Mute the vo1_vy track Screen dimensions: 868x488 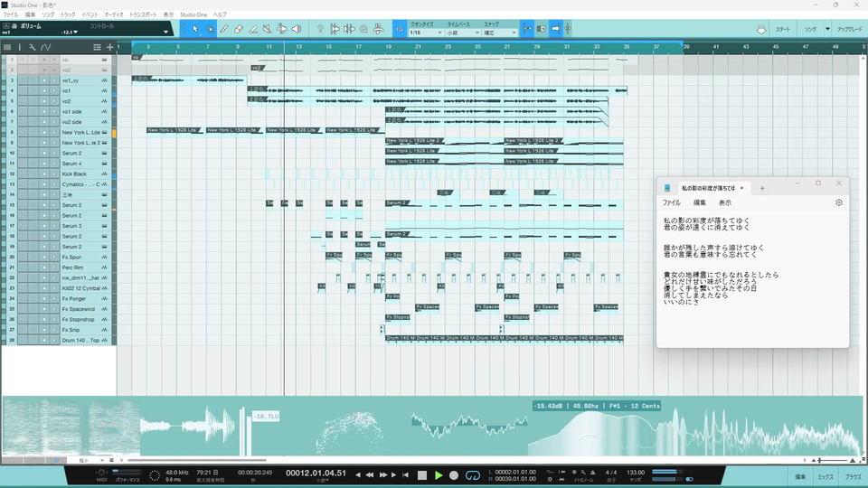(x=23, y=80)
